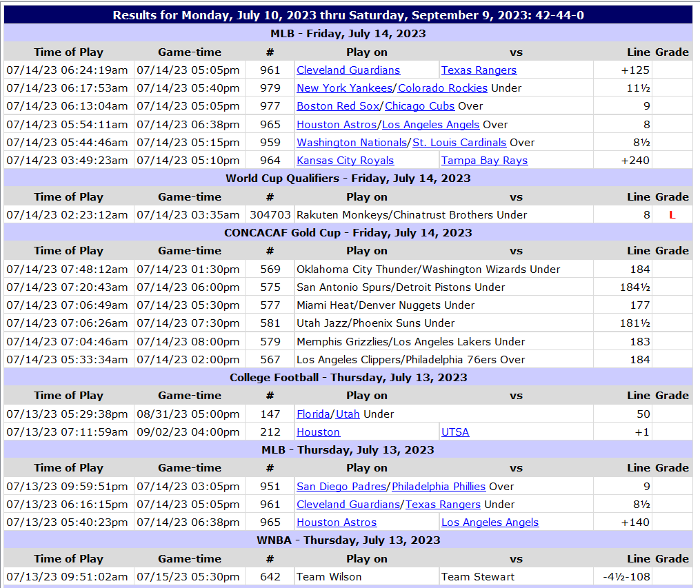This screenshot has height=588, width=700.
Task: Open the Washington Nationals team link
Action: click(352, 143)
